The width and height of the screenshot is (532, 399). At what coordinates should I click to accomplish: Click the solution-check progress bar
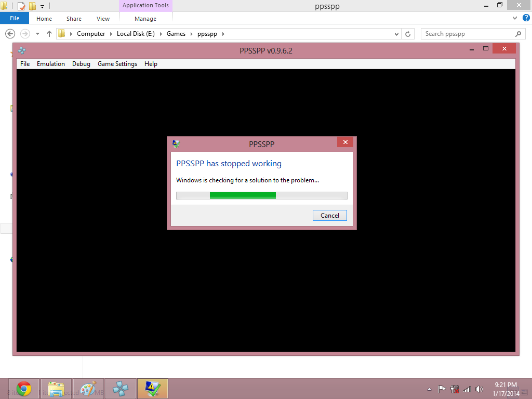click(262, 195)
